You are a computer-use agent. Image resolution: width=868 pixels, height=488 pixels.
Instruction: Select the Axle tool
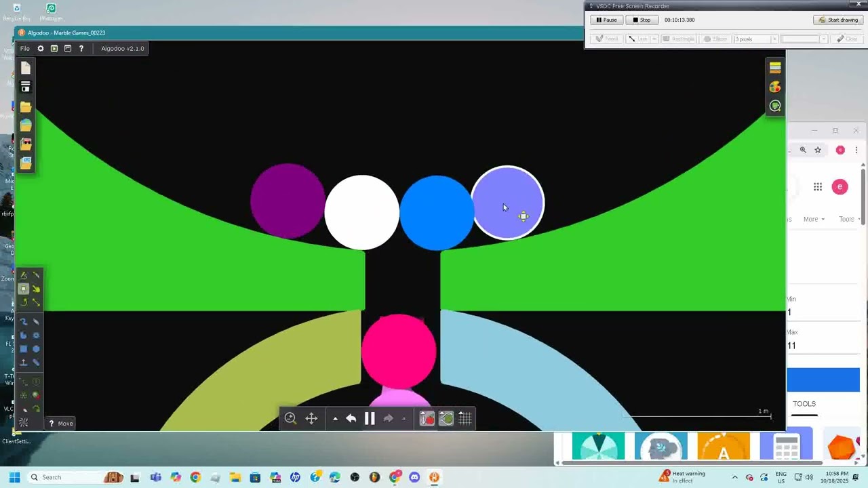tap(23, 396)
